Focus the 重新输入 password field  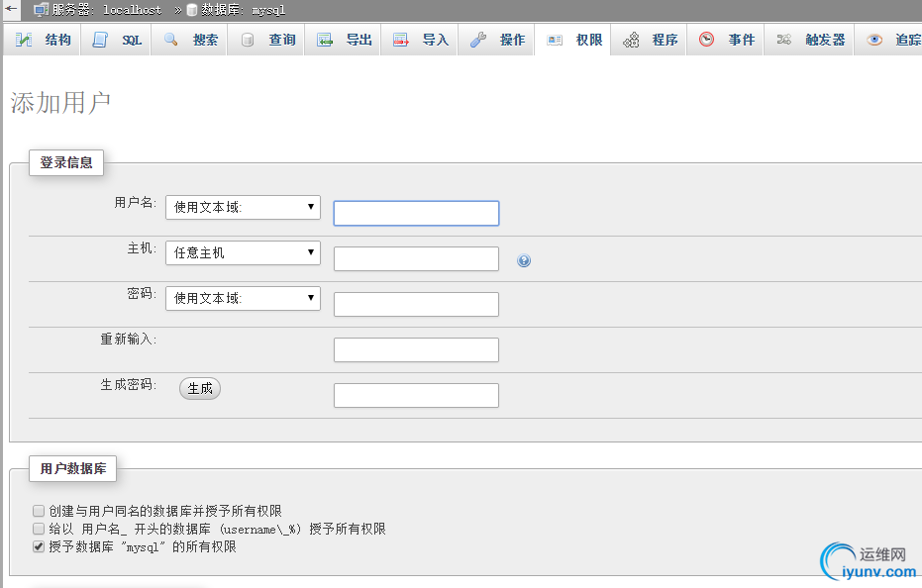(x=416, y=349)
